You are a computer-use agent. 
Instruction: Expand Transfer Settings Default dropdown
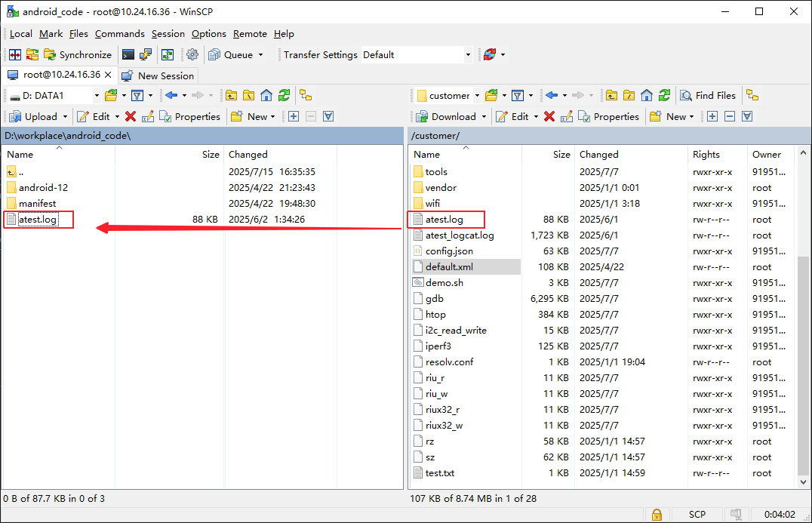pos(468,54)
